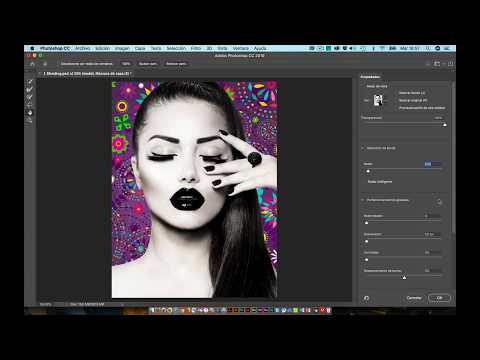Select the Zoom tool
The height and width of the screenshot is (360, 480).
coord(30,120)
